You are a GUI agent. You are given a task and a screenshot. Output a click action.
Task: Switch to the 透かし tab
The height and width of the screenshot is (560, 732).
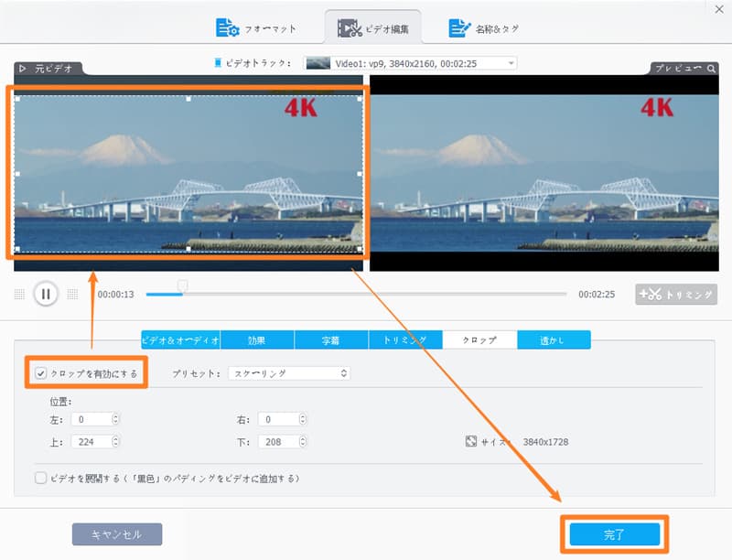[x=553, y=340]
